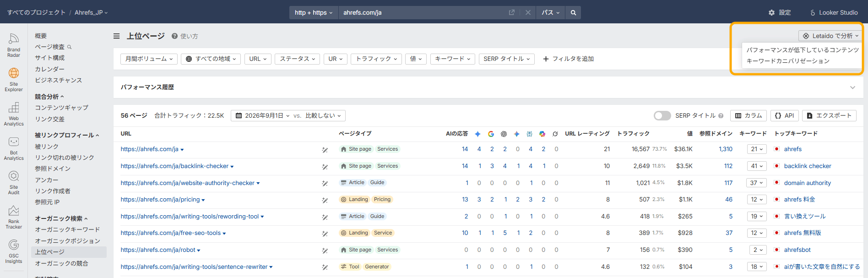Open Site Audit in the sidebar
The image size is (868, 278).
tap(14, 182)
